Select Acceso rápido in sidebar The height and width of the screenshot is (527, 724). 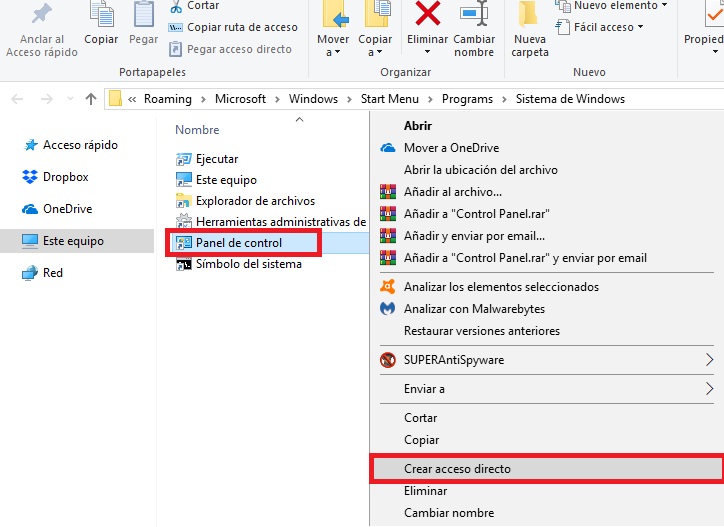point(80,145)
